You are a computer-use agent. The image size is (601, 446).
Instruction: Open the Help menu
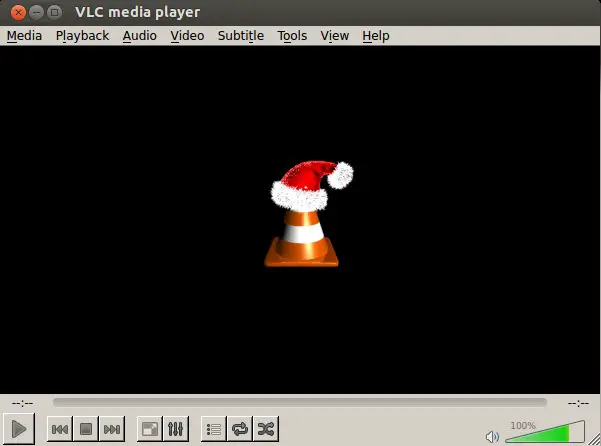(376, 36)
